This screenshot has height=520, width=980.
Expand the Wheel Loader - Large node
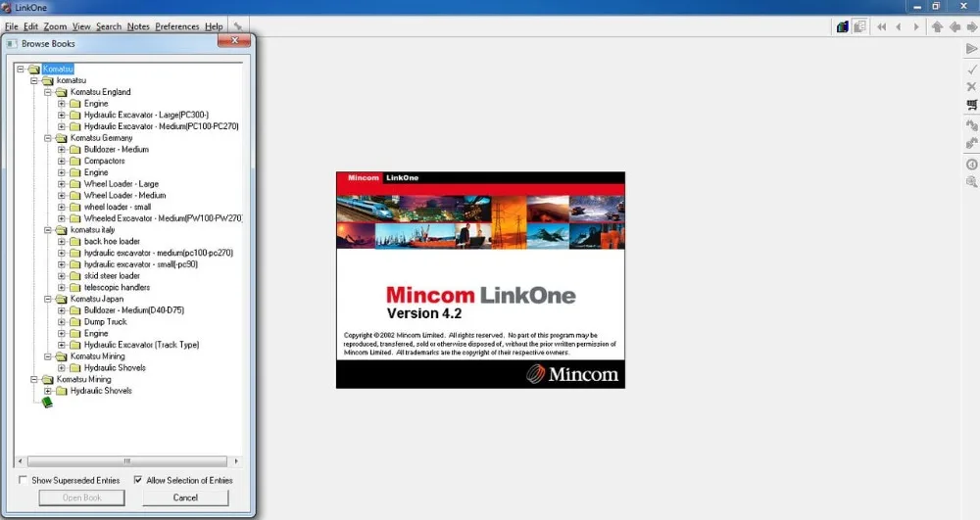61,184
